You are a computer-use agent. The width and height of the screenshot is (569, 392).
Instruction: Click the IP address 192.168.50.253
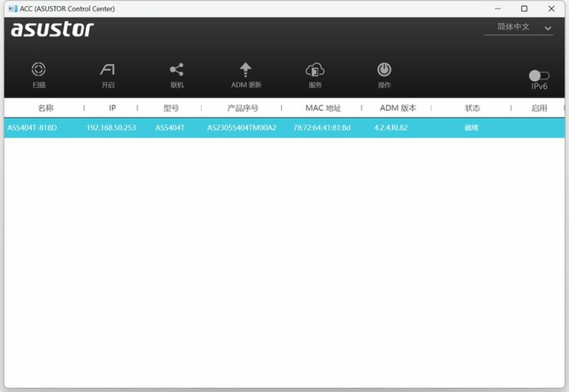click(111, 128)
